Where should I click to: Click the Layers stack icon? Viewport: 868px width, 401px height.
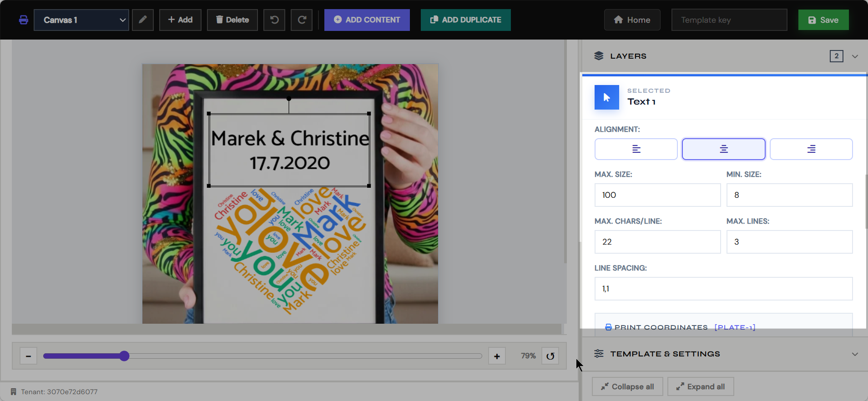coord(599,56)
